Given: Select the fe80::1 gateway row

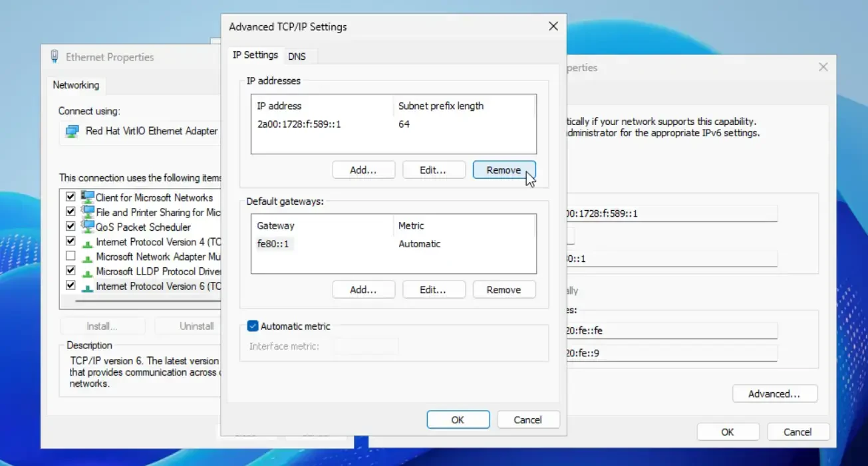Looking at the screenshot, I should tap(273, 244).
